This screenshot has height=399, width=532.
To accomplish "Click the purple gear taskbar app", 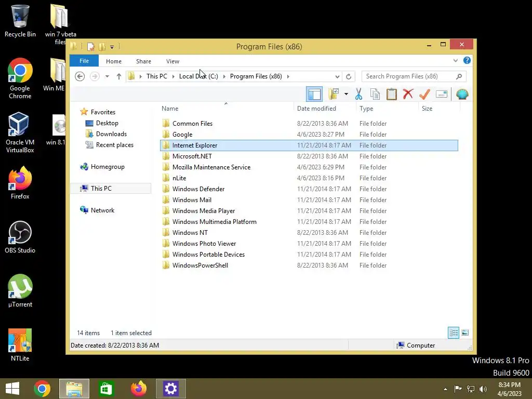I will coord(170,389).
